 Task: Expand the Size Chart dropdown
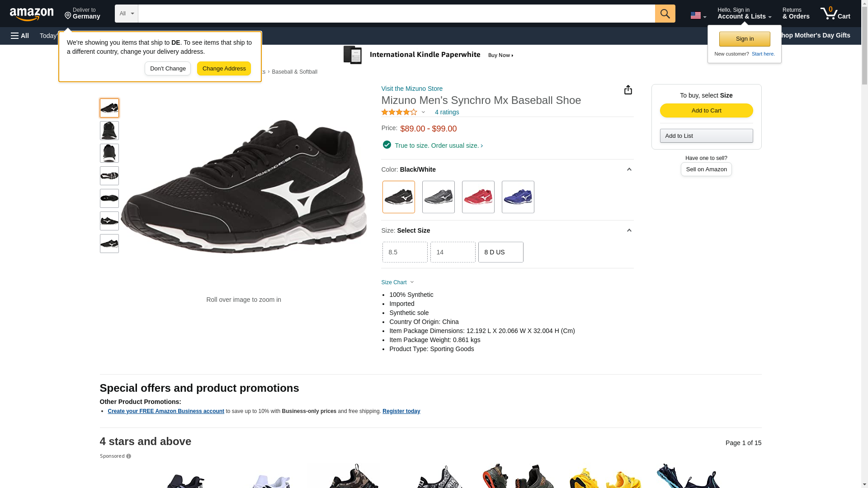click(397, 282)
